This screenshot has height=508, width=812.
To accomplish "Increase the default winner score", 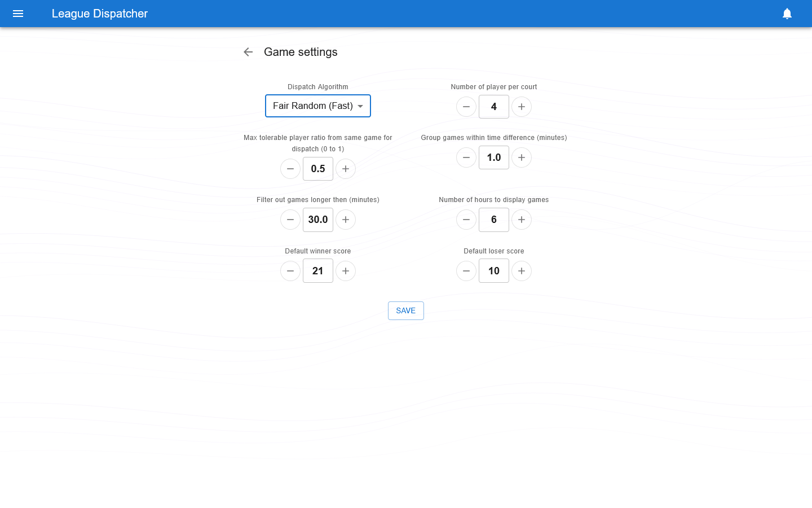I will coord(346,271).
